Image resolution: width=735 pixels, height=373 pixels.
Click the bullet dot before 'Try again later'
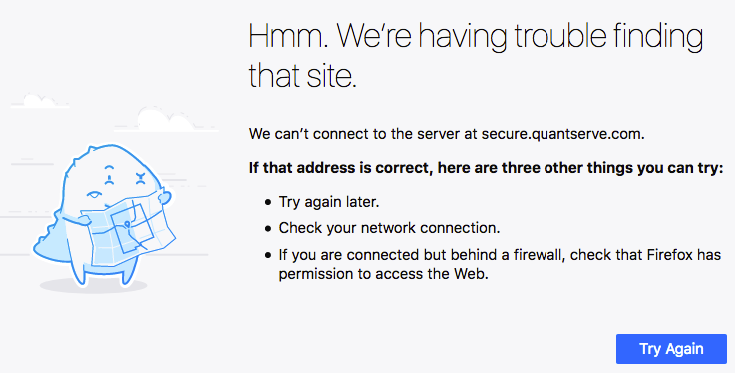coord(268,202)
